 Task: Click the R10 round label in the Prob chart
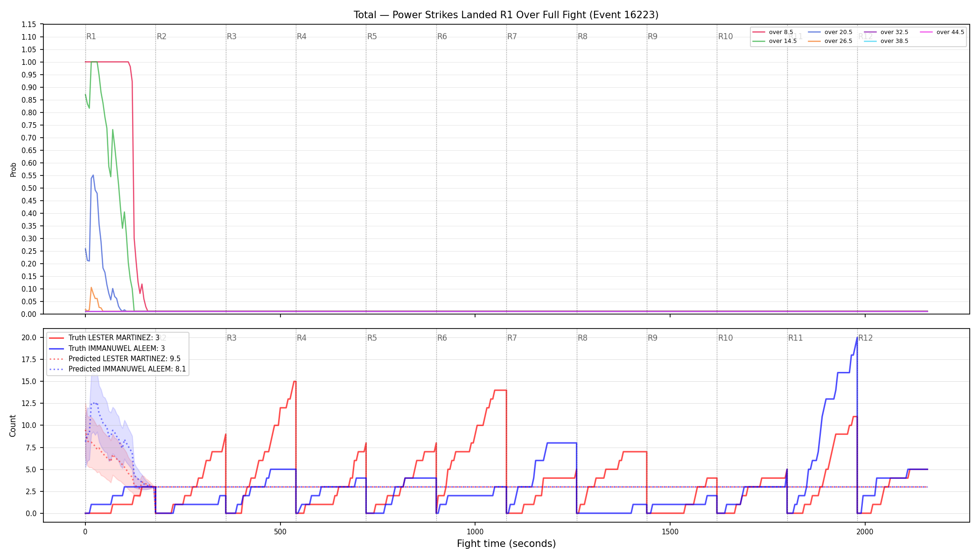725,36
